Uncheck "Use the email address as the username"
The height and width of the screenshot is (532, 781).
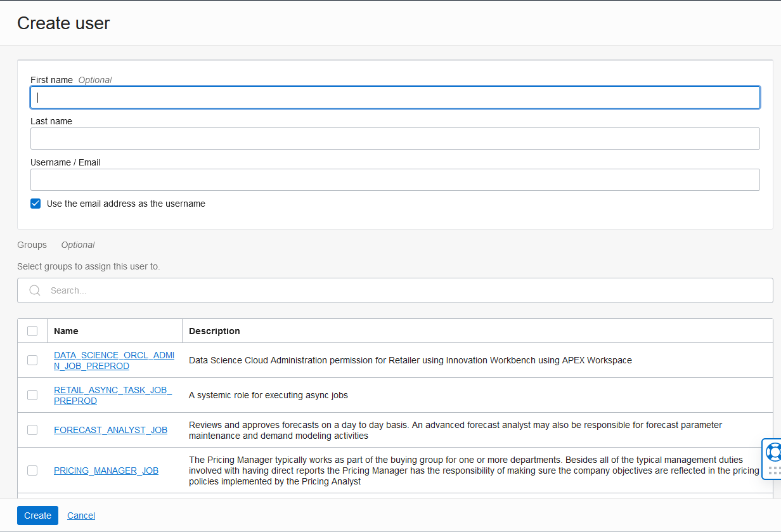(35, 204)
